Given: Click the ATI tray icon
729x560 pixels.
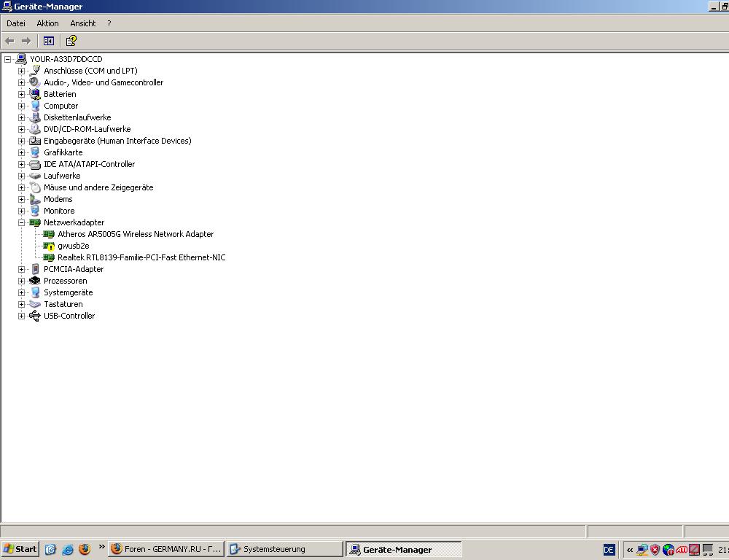Looking at the screenshot, I should coord(681,550).
